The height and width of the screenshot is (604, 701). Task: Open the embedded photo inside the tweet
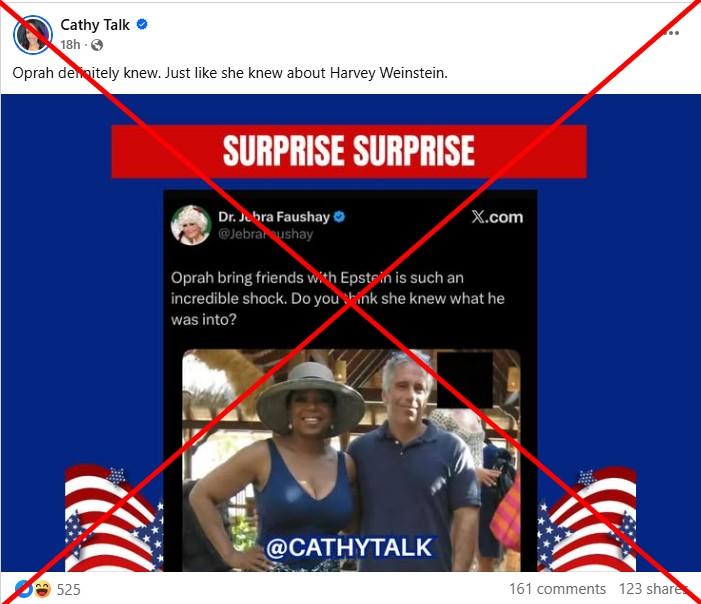(x=351, y=460)
